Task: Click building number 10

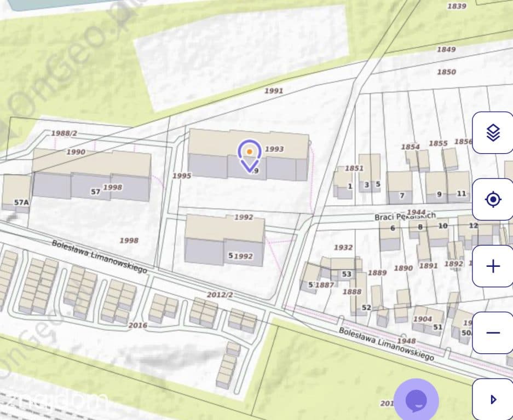Action: [x=443, y=226]
